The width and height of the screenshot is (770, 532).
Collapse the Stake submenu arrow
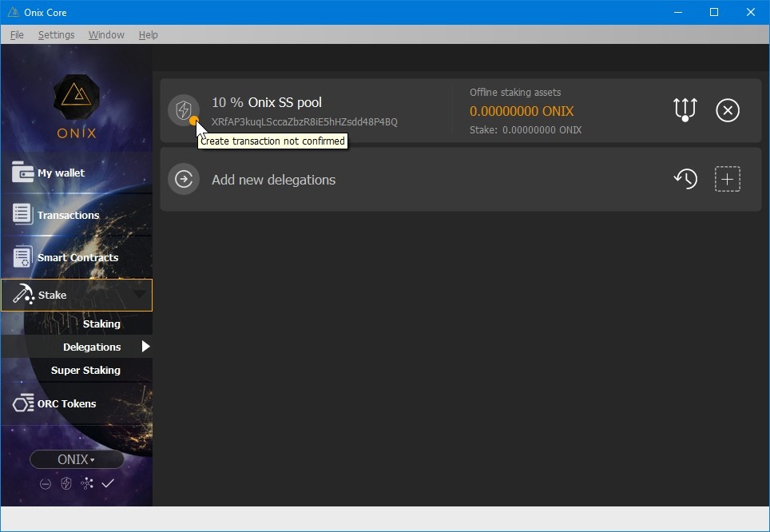(x=140, y=294)
